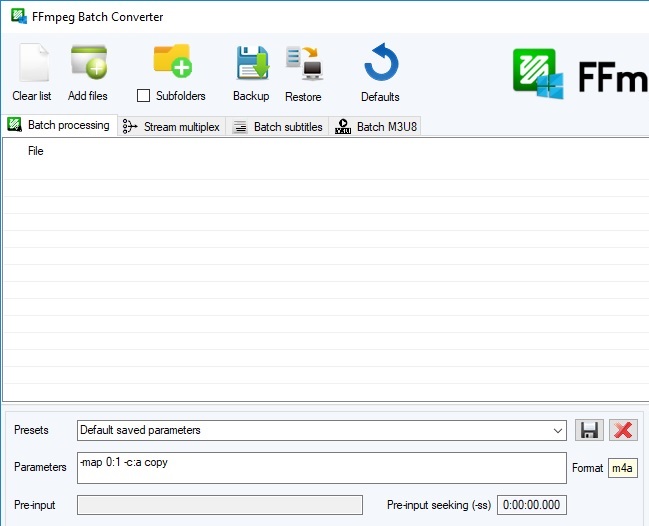
Task: Open the Add files dialog
Action: click(x=89, y=62)
